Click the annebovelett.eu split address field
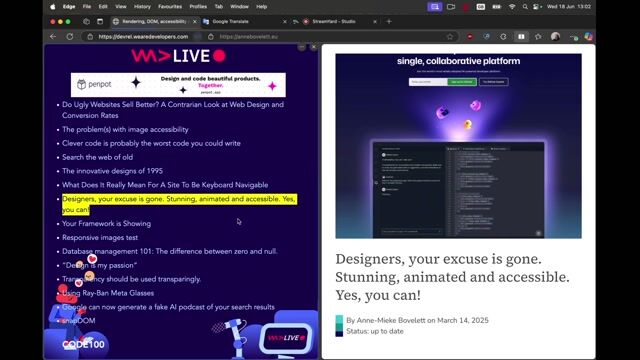 (x=249, y=37)
